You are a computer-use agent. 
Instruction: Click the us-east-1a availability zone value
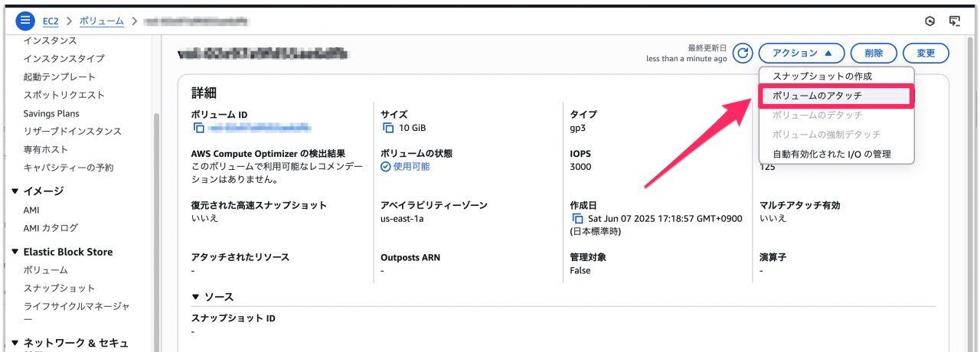tap(402, 219)
